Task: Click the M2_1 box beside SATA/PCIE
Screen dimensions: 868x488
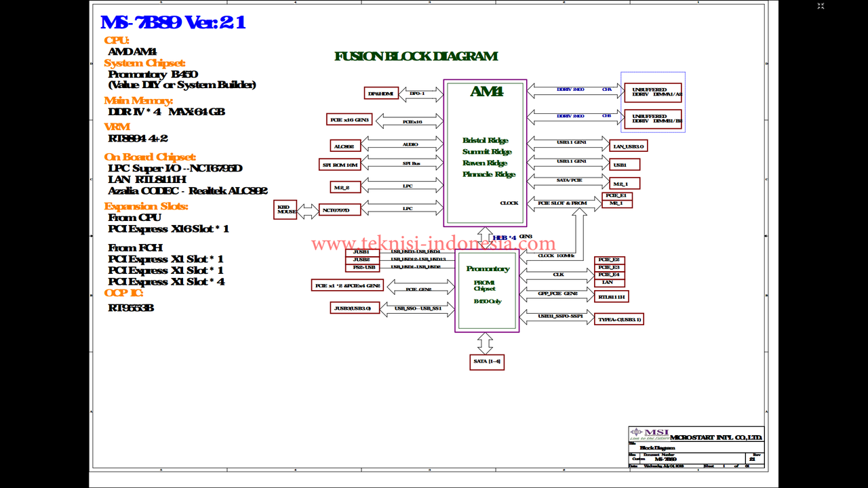Action: tap(625, 184)
